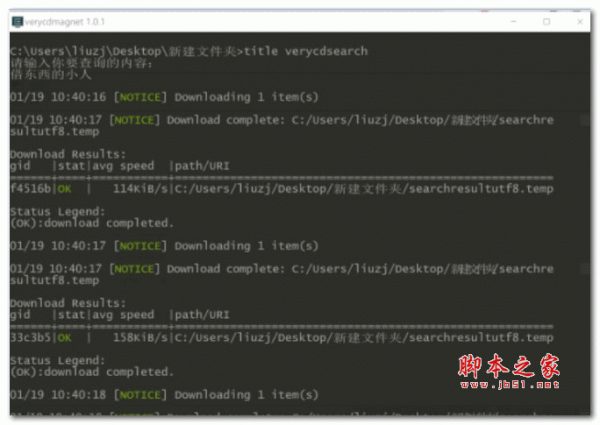The image size is (600, 425).
Task: Click the window title 'verycdmagnet 1.0.1'
Action: pyautogui.click(x=65, y=22)
